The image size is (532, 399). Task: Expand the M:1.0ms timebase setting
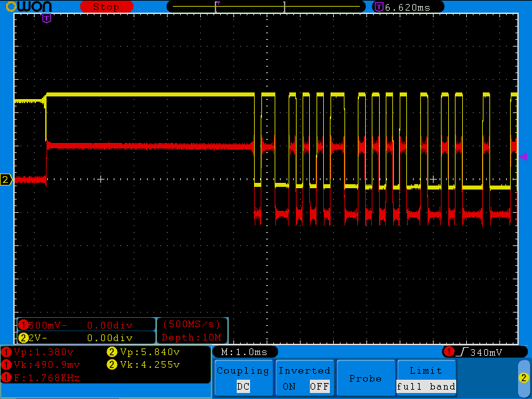[244, 352]
